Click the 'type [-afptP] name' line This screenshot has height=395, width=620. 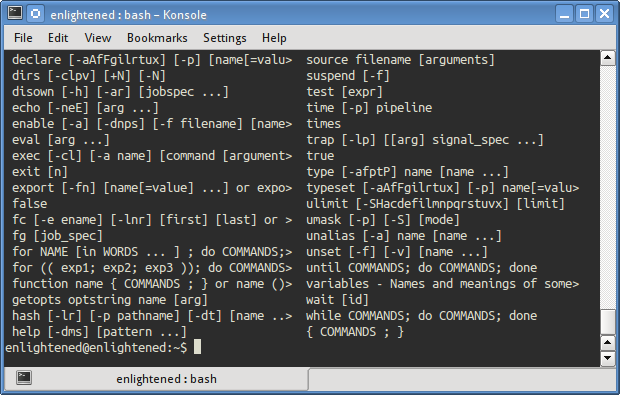click(407, 172)
